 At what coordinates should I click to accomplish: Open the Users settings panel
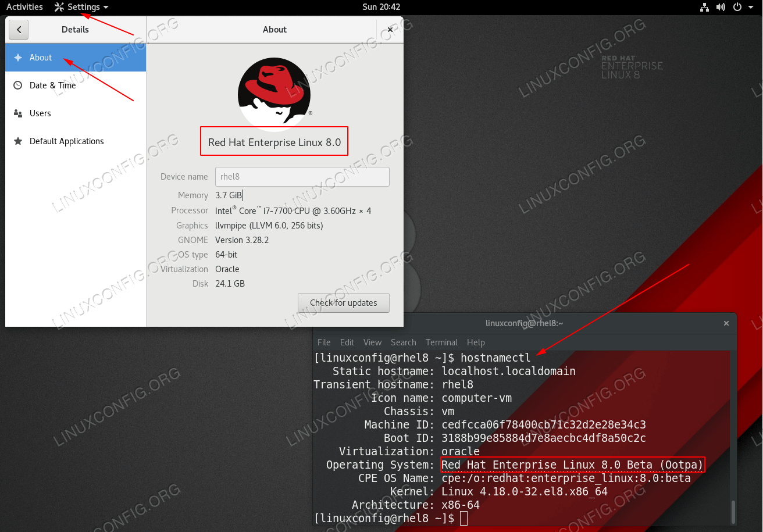click(x=76, y=113)
